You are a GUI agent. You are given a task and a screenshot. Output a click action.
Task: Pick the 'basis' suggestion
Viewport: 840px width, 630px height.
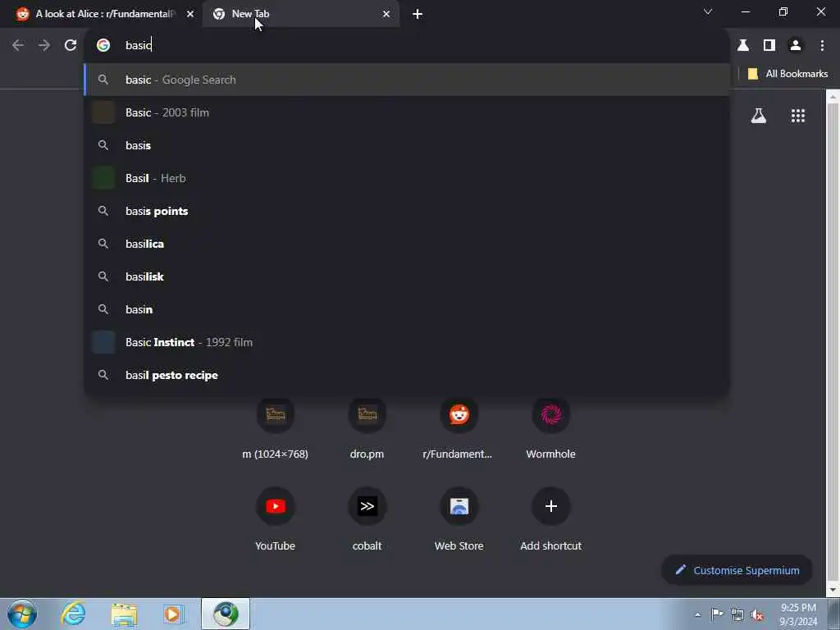click(407, 145)
